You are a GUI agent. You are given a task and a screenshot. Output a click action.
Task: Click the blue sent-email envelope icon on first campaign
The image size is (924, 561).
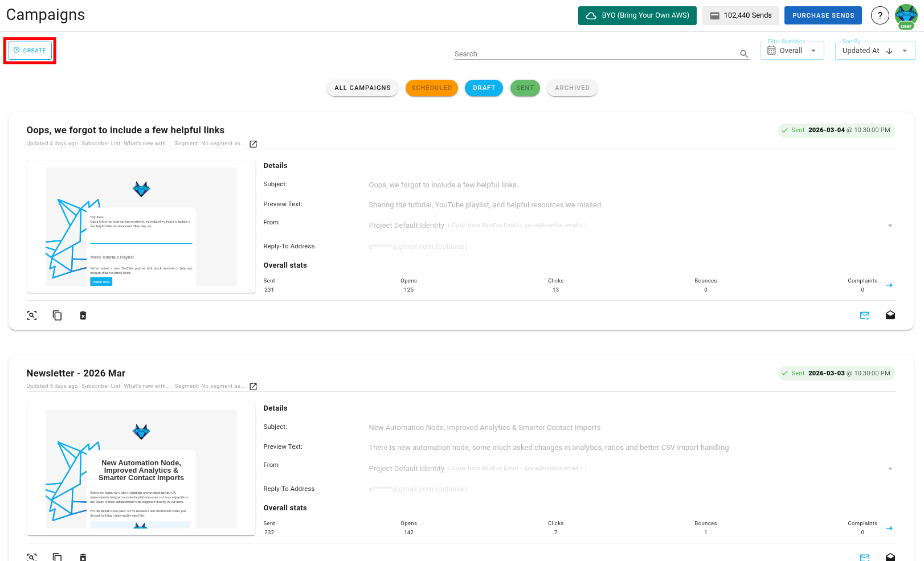(865, 315)
